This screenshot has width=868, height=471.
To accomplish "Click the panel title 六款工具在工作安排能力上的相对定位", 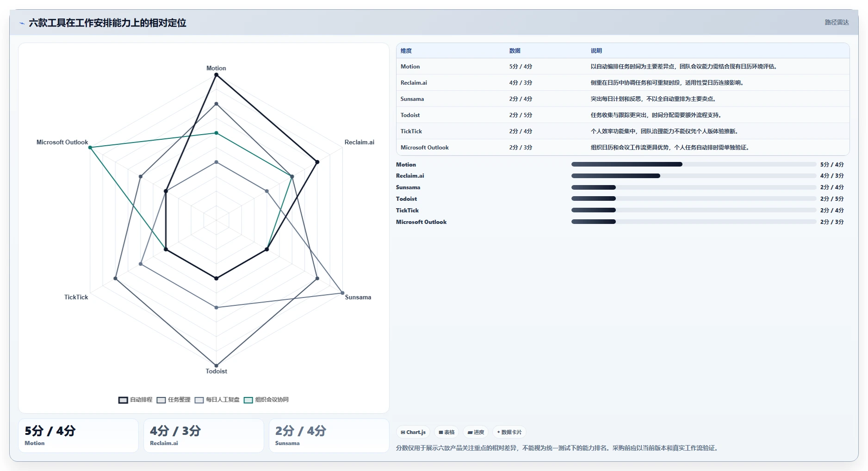I will point(107,23).
